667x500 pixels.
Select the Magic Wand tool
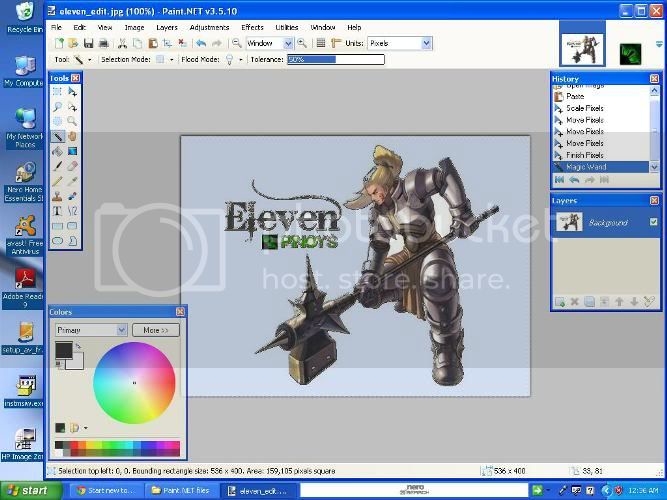[57, 136]
